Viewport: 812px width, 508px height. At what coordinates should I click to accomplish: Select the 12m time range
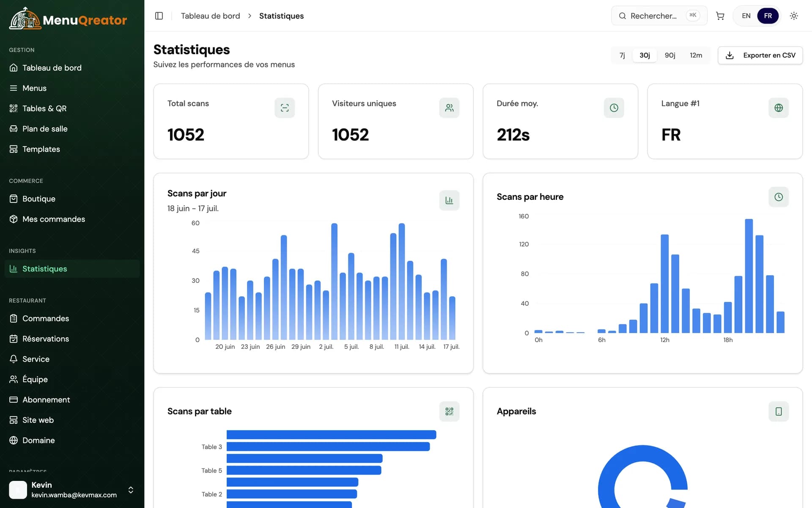696,55
